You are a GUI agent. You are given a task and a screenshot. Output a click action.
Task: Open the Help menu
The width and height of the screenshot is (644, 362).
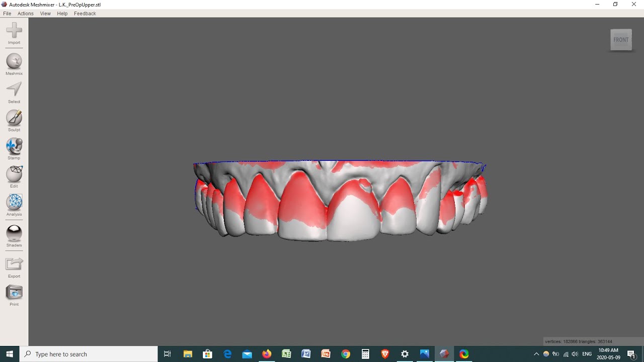[x=62, y=14]
